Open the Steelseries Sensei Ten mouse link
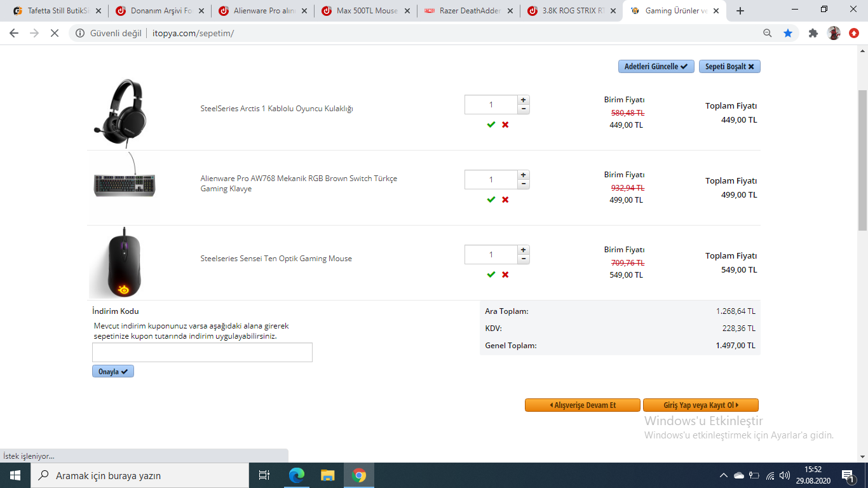 pos(276,259)
